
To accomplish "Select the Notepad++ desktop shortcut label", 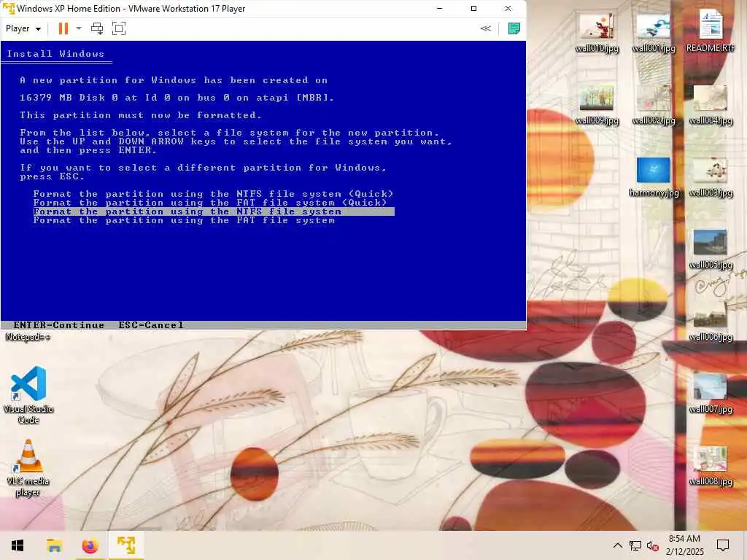I will pos(28,337).
